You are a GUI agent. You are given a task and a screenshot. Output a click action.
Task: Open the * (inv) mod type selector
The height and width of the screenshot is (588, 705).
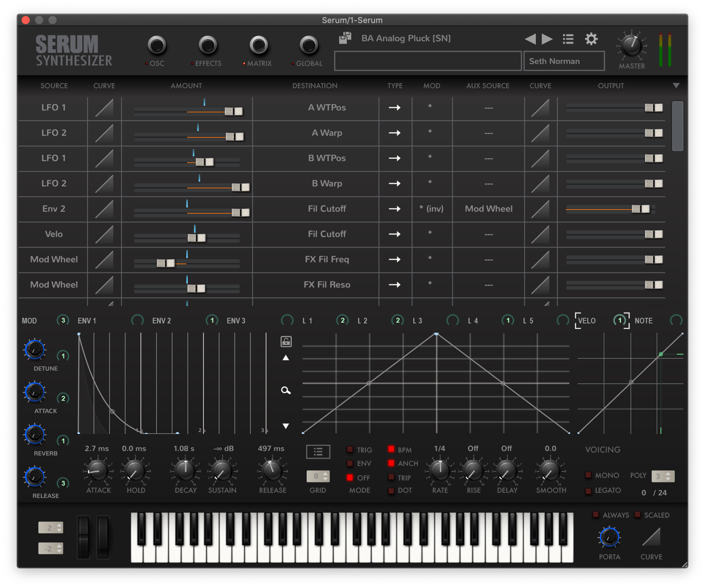pyautogui.click(x=431, y=209)
